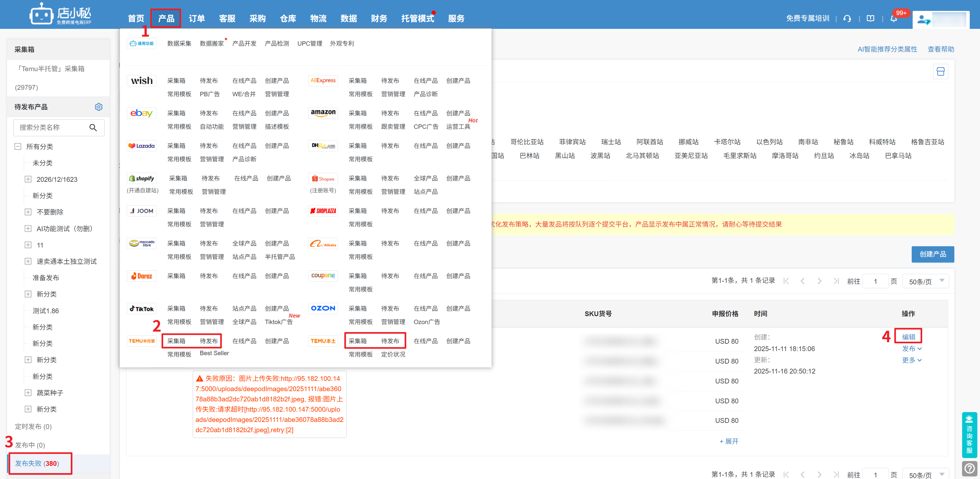
Task: Click the 编辑 link in operations
Action: tap(908, 337)
